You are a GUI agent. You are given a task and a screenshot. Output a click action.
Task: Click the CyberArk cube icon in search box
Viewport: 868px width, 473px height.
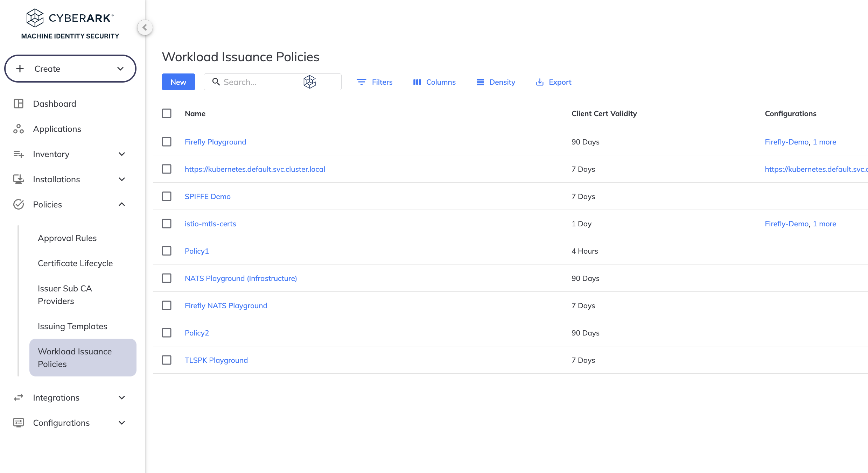click(310, 82)
